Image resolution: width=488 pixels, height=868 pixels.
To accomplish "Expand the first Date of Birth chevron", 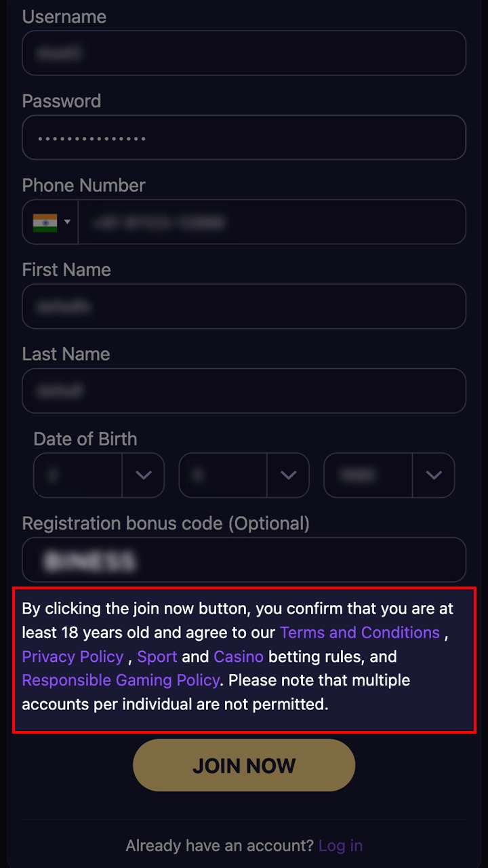I will (x=144, y=475).
